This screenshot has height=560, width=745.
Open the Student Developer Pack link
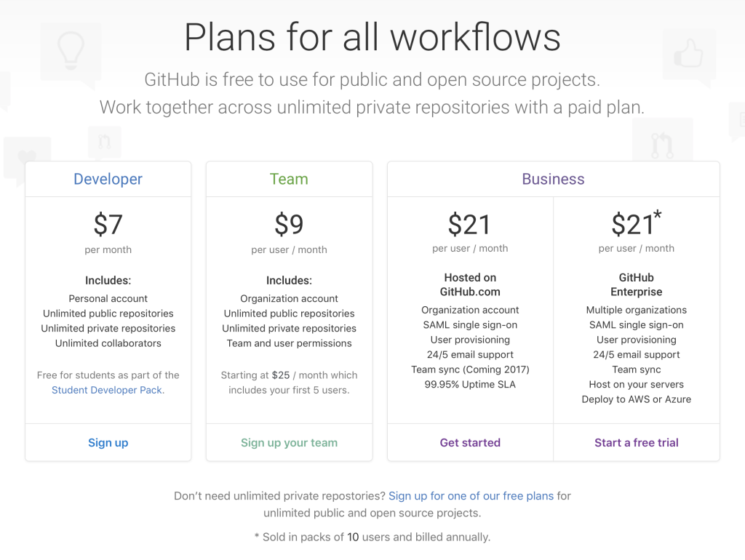point(108,390)
